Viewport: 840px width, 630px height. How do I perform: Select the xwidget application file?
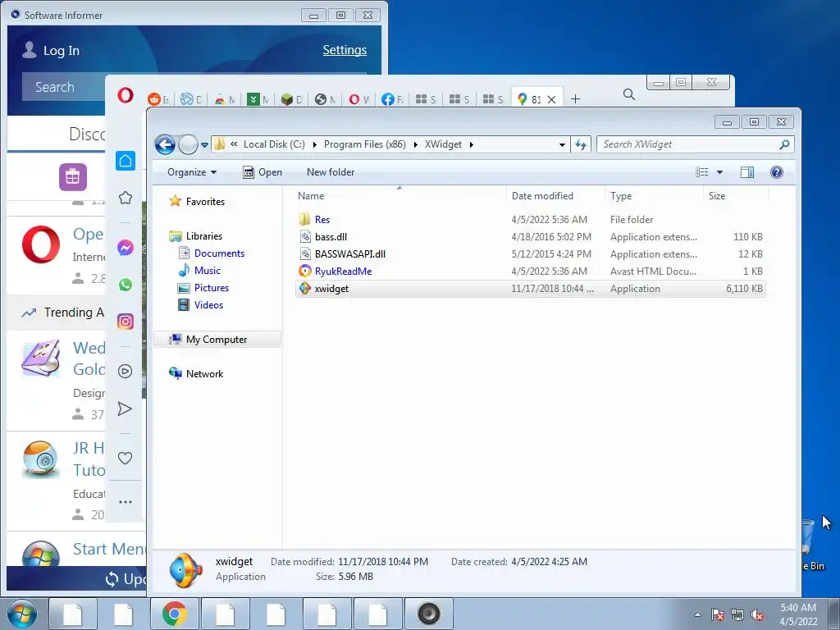coord(530,288)
